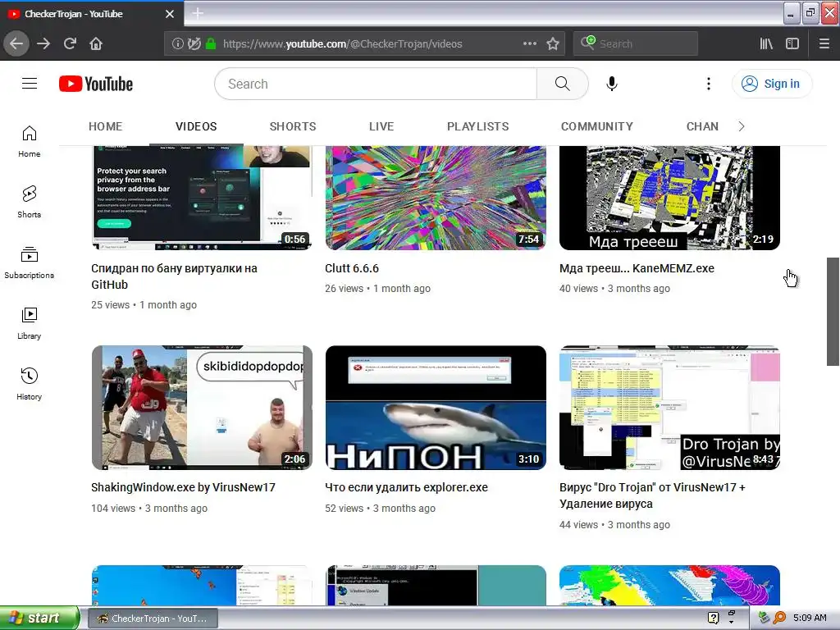The width and height of the screenshot is (840, 630).
Task: Click the "104 views • 3 months ago" text
Action: pyautogui.click(x=149, y=509)
